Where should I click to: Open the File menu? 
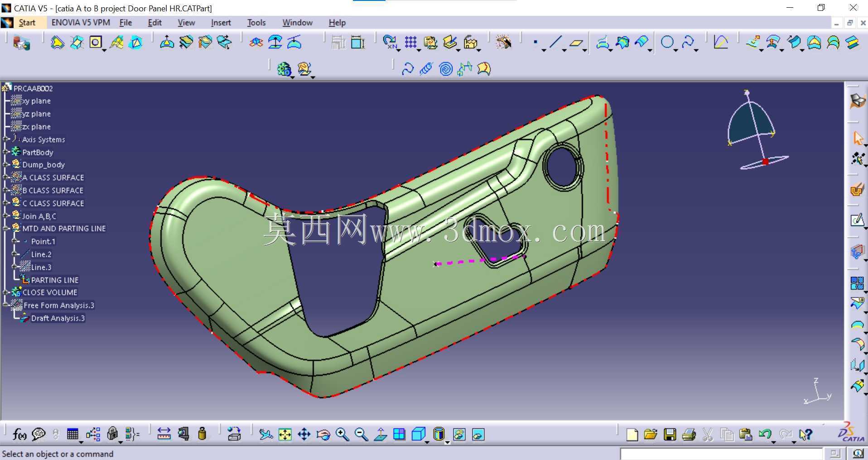(x=125, y=23)
